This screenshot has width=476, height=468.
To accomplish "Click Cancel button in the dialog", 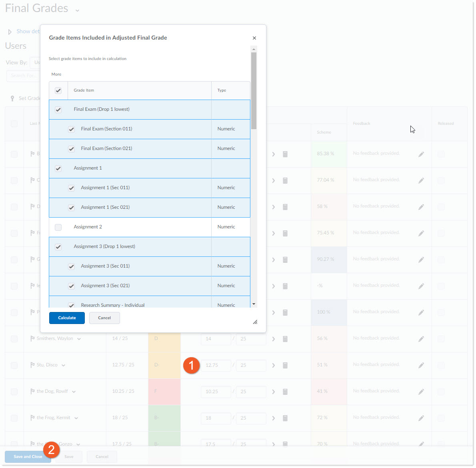I will coord(104,318).
